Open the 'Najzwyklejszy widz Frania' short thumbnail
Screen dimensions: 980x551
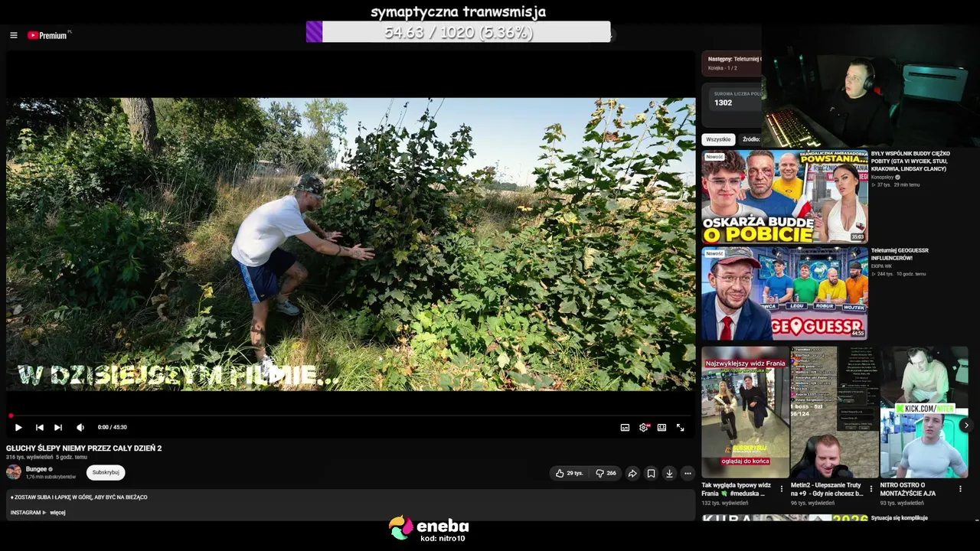coord(746,412)
